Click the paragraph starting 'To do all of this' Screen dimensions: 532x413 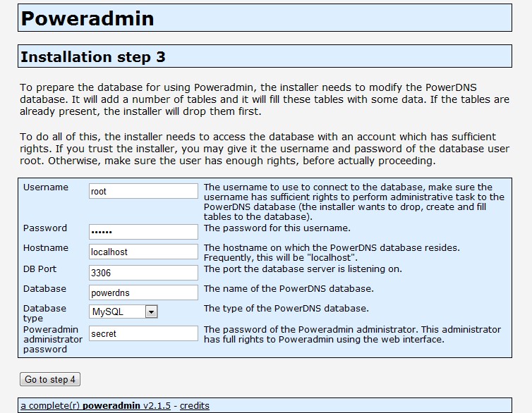point(265,149)
